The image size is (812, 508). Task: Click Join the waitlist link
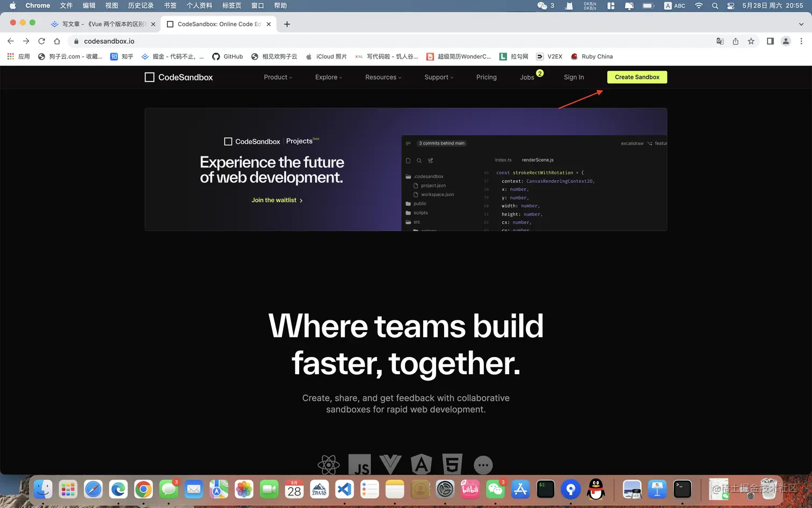click(x=277, y=200)
